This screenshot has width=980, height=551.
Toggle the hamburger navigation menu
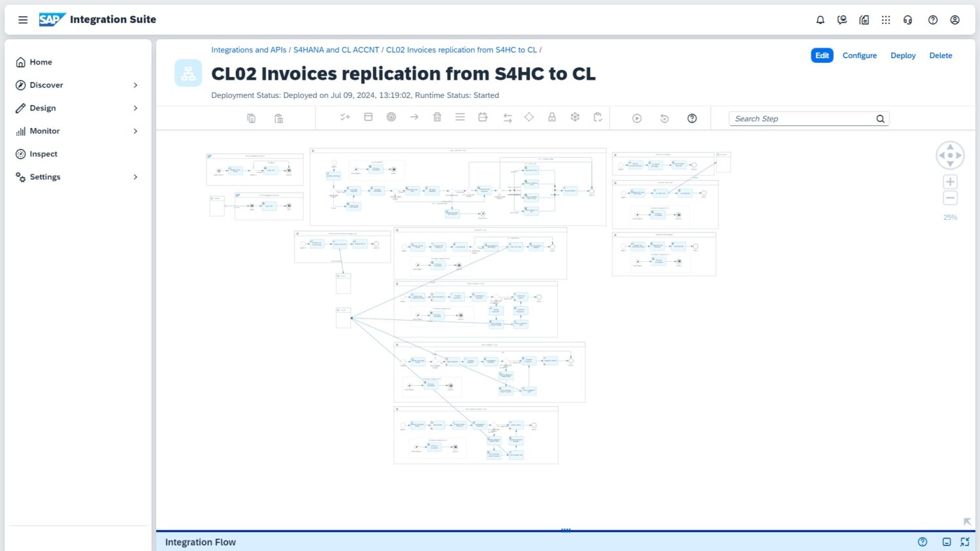23,20
